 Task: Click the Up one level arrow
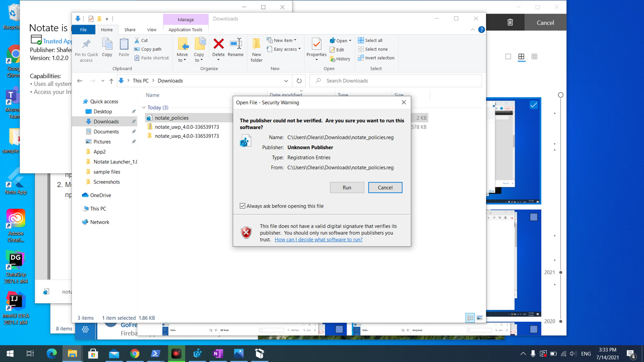(111, 81)
